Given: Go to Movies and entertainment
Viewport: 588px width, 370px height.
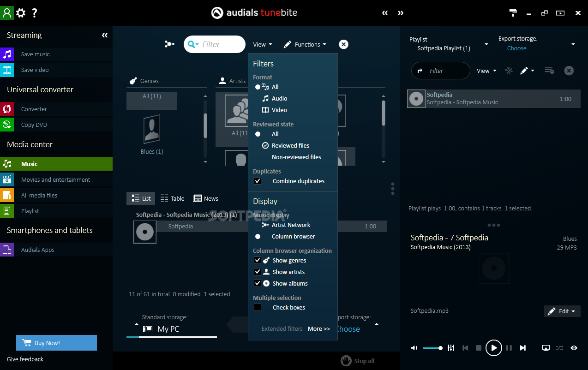Looking at the screenshot, I should pyautogui.click(x=56, y=180).
